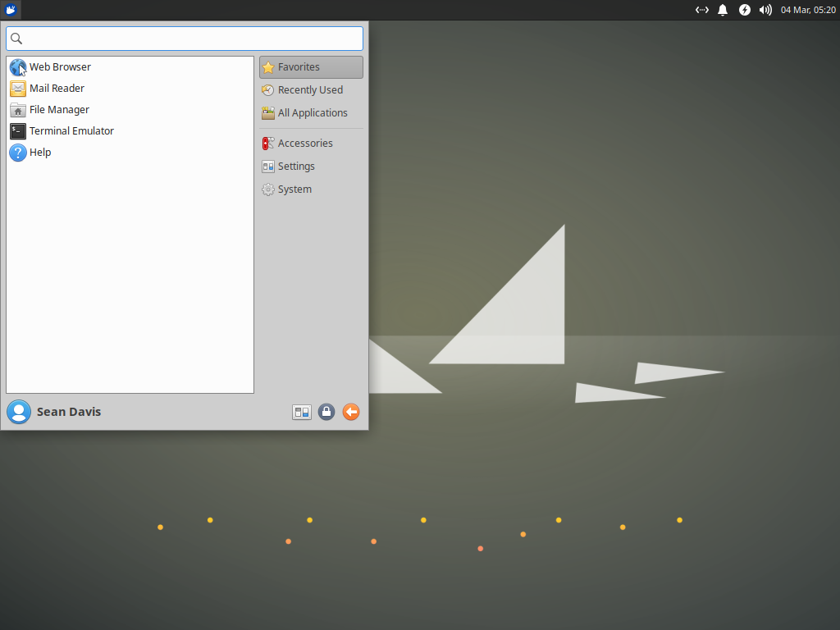Open the notification bell in the tray
The image size is (840, 630).
tap(722, 10)
